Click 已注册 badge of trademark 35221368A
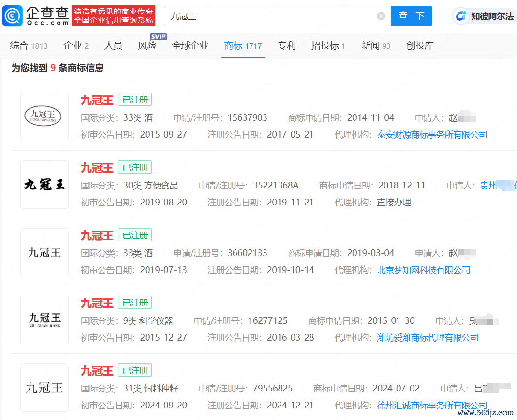This screenshot has height=420, width=517. click(x=135, y=167)
